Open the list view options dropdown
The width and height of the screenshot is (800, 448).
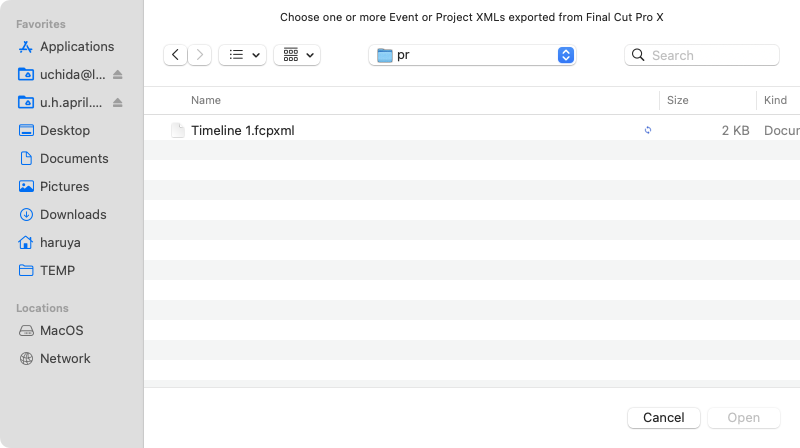coord(242,55)
